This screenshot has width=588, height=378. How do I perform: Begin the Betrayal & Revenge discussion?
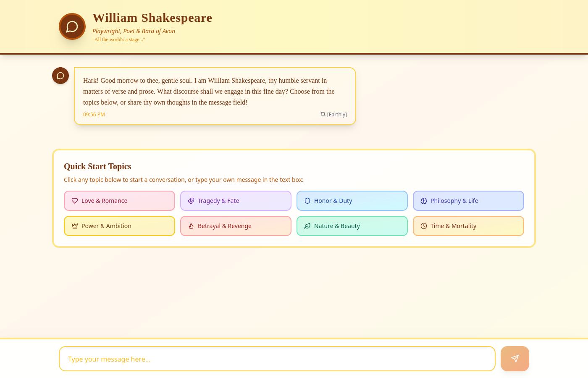point(236,226)
